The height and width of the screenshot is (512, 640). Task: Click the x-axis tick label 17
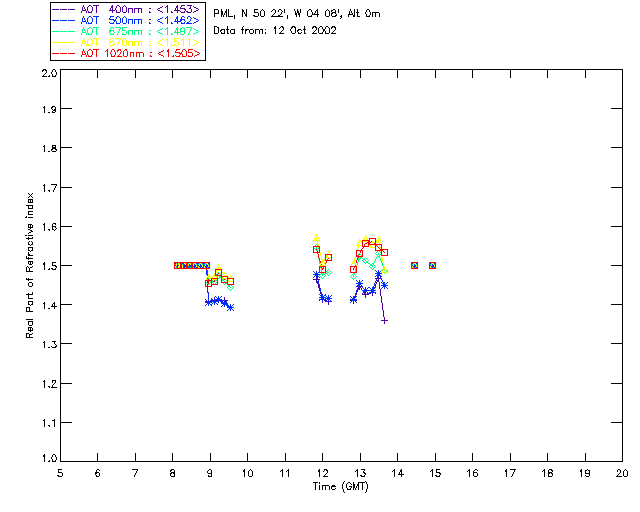coord(510,473)
